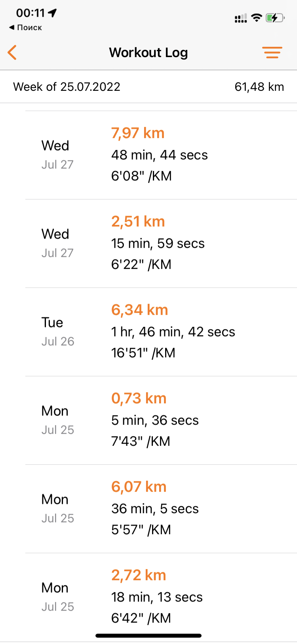Tap the 36 min, 5 secs duration
The width and height of the screenshot is (297, 644).
[155, 509]
